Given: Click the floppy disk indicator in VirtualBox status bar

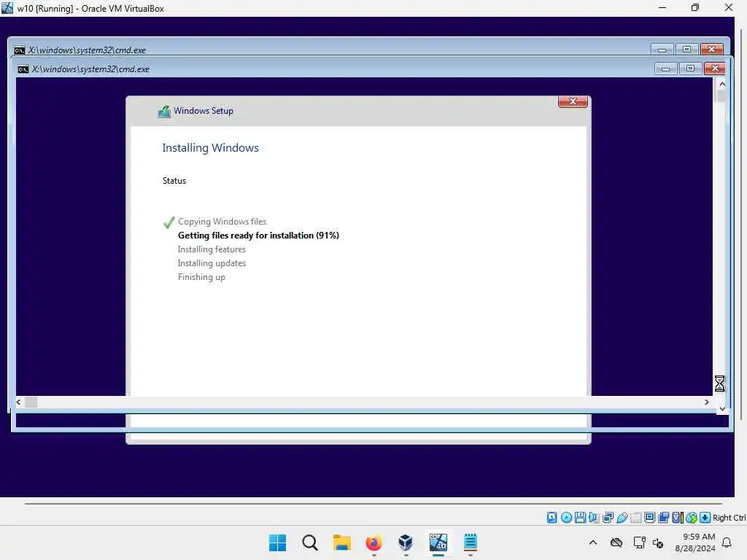Looking at the screenshot, I should tap(580, 518).
